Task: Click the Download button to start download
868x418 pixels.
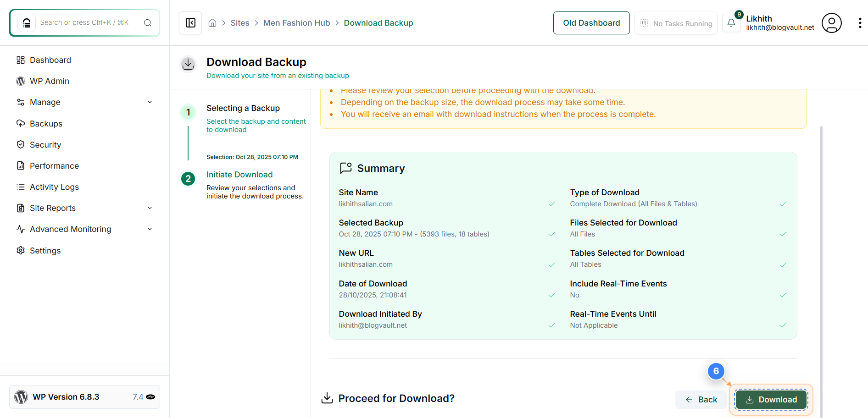Action: [x=770, y=399]
